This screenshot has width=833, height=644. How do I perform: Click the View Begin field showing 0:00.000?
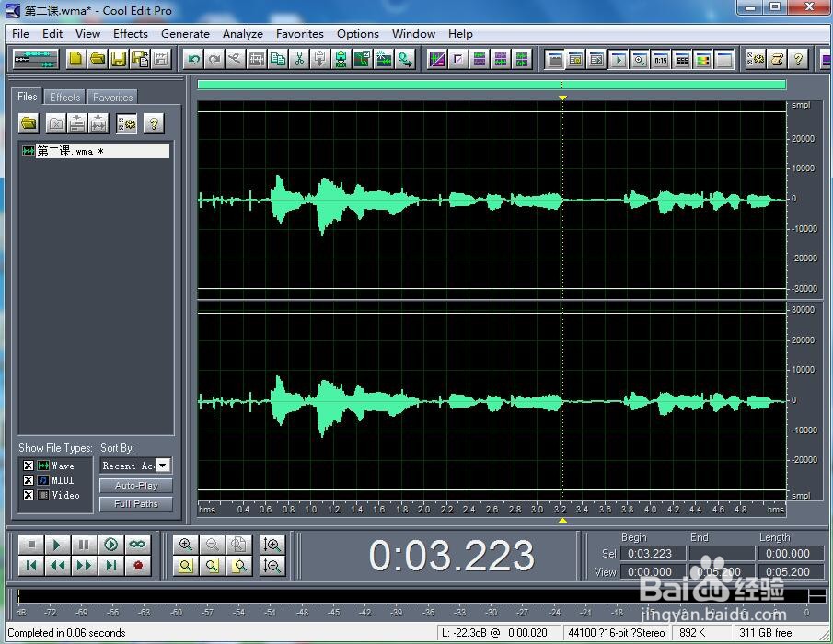point(653,572)
